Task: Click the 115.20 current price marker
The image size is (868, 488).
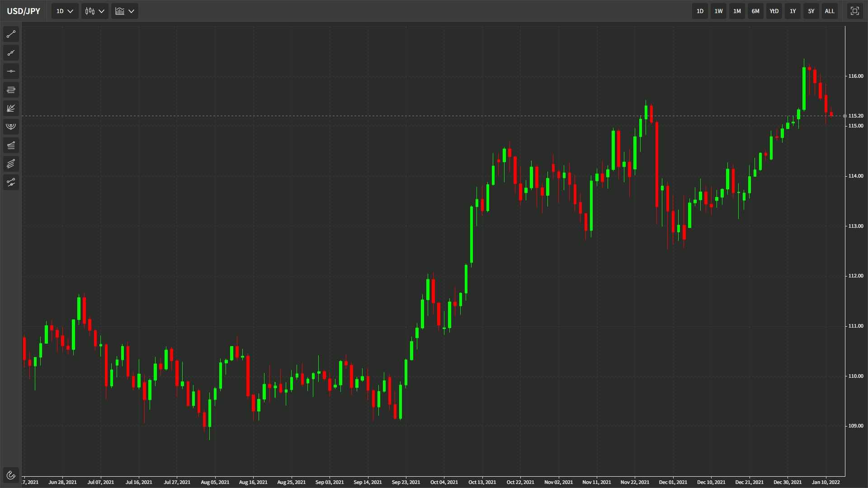Action: [x=855, y=116]
